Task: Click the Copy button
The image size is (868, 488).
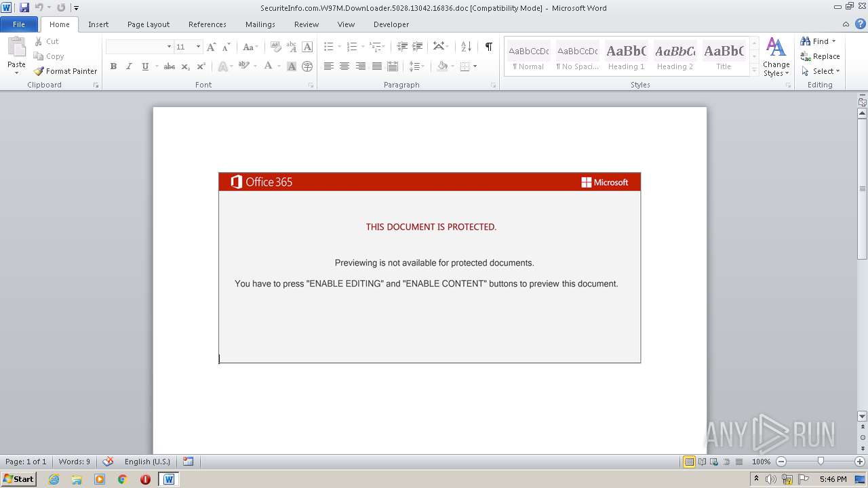Action: (49, 56)
